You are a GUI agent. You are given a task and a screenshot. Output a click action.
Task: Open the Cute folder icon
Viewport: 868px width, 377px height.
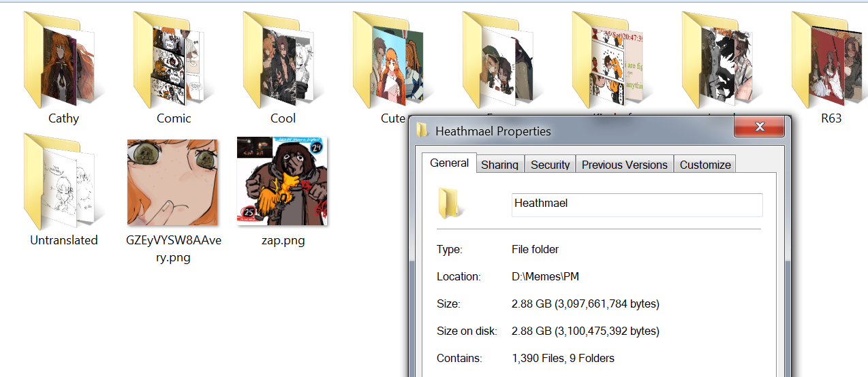click(x=392, y=61)
